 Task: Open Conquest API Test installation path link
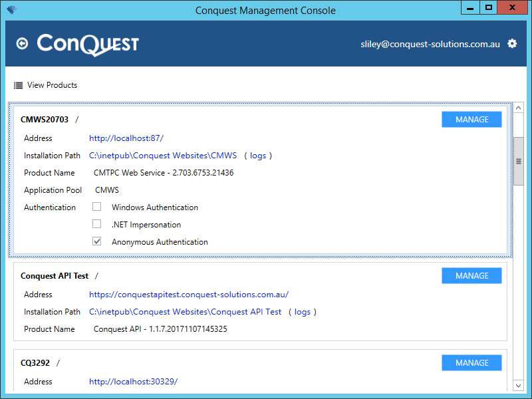186,312
